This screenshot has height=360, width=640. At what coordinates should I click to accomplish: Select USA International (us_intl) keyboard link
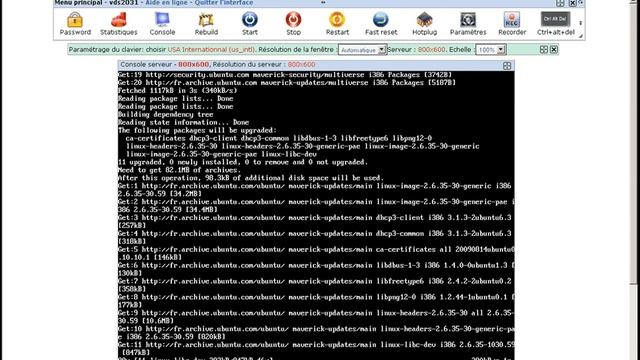pos(211,49)
